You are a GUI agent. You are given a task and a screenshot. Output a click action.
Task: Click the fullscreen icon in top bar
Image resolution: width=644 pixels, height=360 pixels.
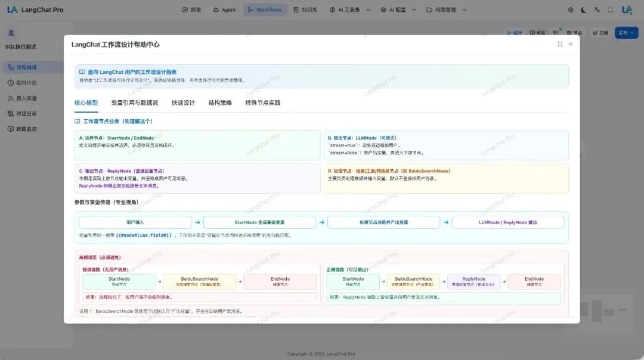[611, 10]
